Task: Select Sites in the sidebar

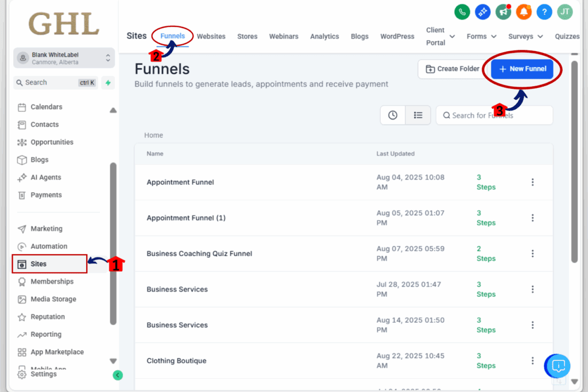Action: [49, 264]
